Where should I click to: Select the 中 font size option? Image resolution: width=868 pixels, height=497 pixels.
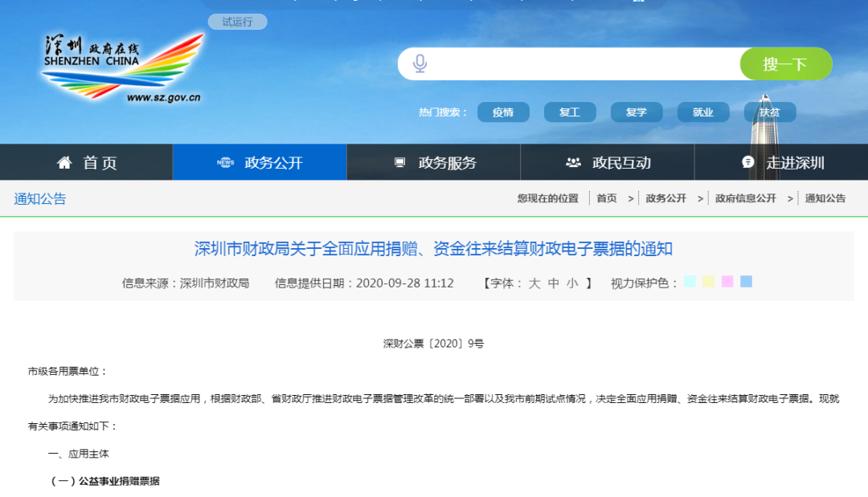[552, 283]
